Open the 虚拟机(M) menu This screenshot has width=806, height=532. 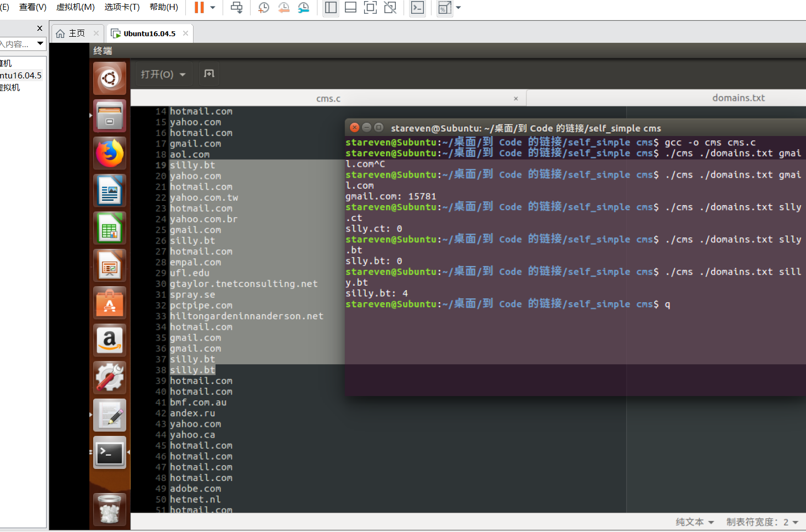pos(76,7)
